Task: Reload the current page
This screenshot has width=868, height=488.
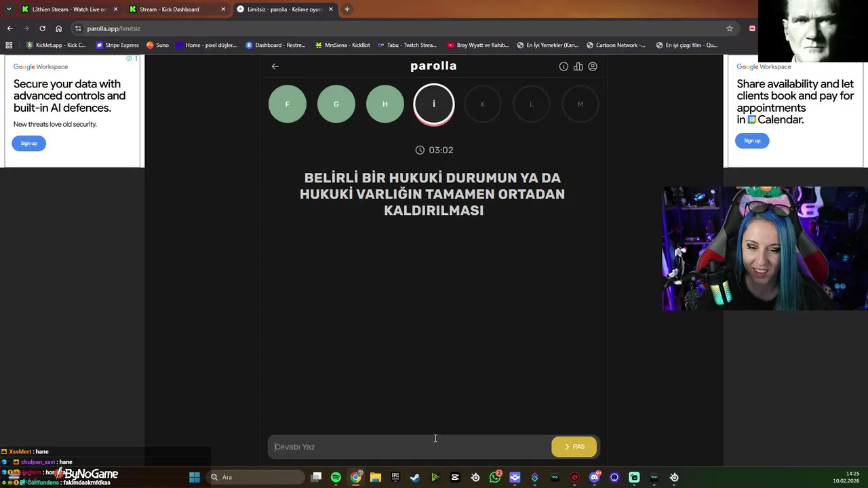Action: click(x=42, y=28)
